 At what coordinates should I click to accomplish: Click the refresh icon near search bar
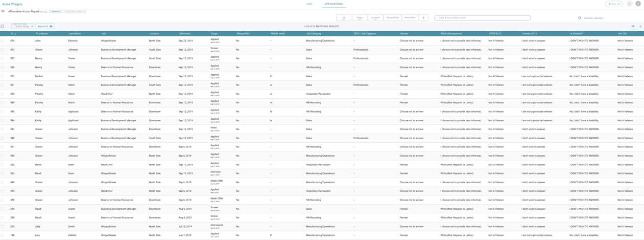point(579,18)
